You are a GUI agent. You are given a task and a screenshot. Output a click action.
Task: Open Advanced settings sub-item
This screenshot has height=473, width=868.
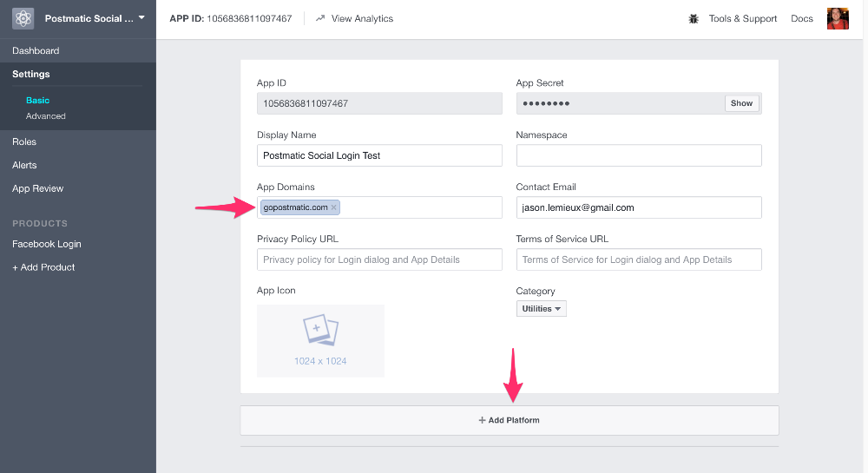coord(45,116)
